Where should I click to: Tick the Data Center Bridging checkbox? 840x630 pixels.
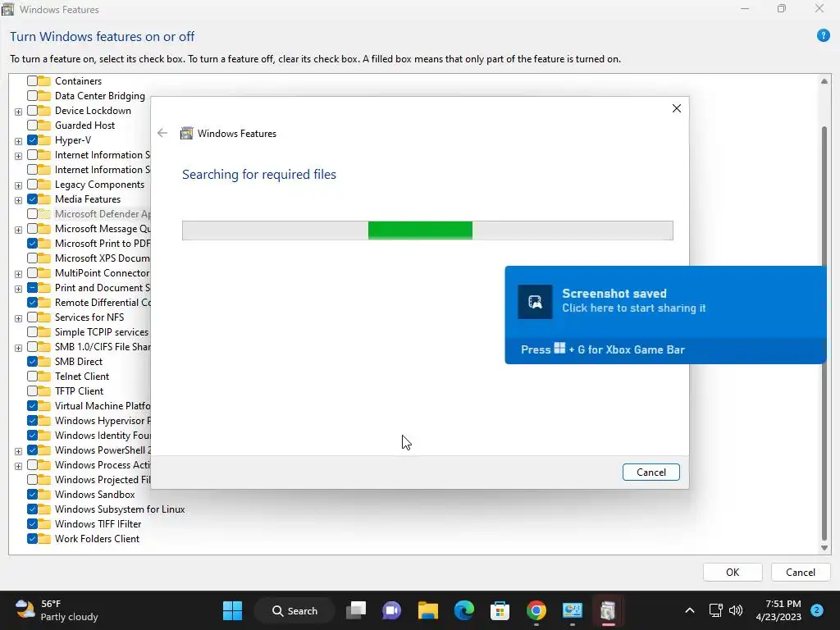32,95
